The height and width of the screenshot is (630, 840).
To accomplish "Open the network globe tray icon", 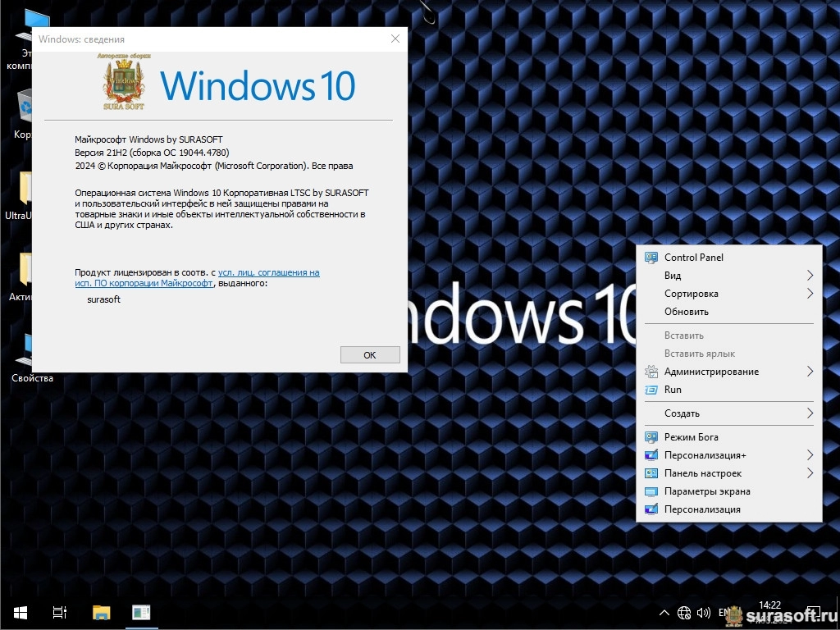I will [684, 612].
